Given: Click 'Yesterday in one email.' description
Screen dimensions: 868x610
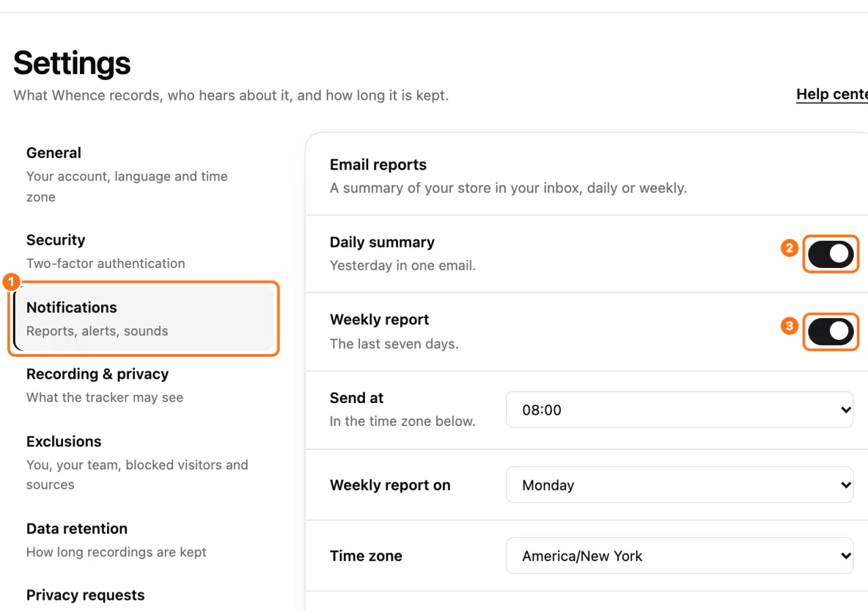Looking at the screenshot, I should click(x=403, y=266).
